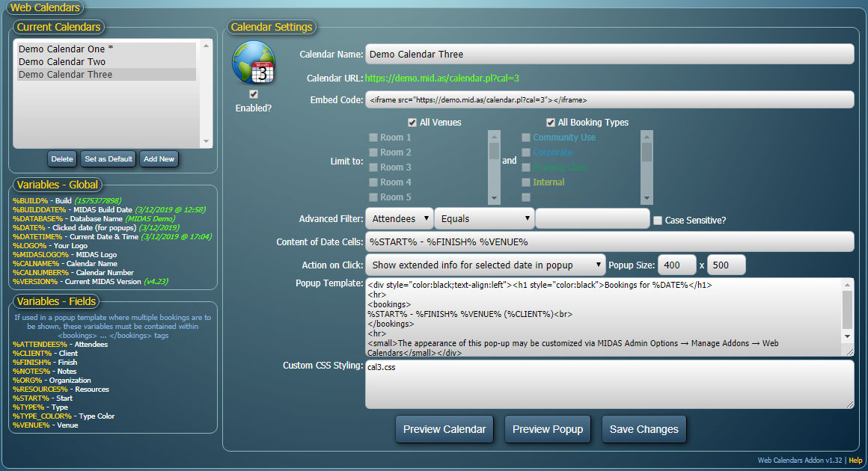
Task: Click the Embed Code field
Action: click(610, 100)
